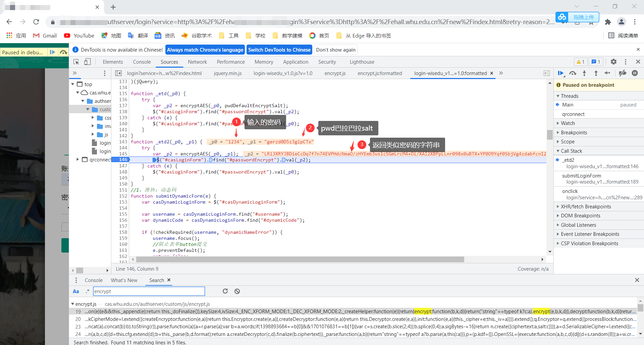This screenshot has width=644, height=345.
Task: Expand the js folder in tree
Action: pos(93,134)
